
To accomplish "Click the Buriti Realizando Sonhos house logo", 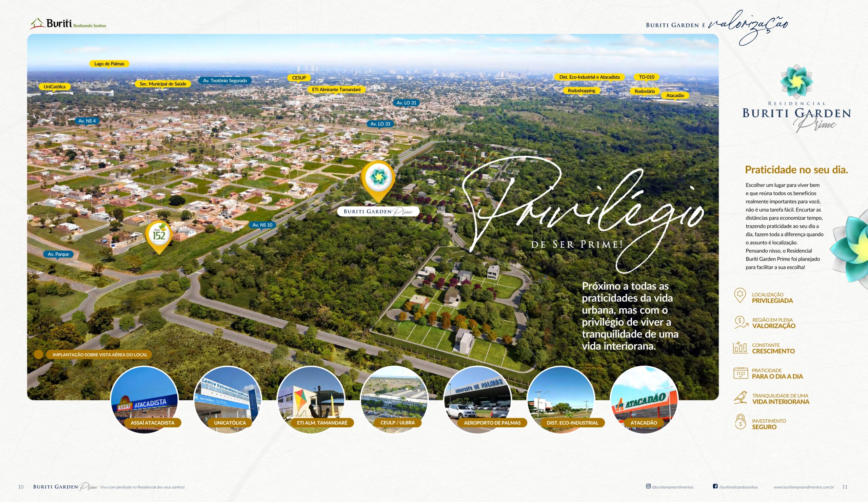I will [68, 23].
